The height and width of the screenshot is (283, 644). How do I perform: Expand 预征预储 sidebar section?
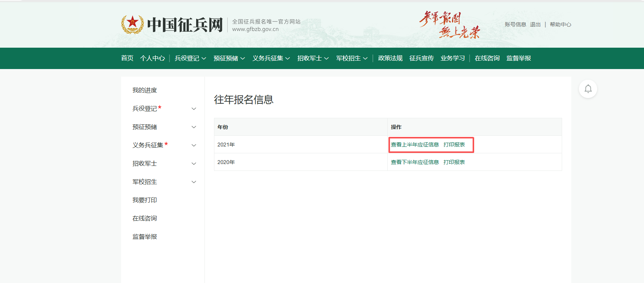193,127
